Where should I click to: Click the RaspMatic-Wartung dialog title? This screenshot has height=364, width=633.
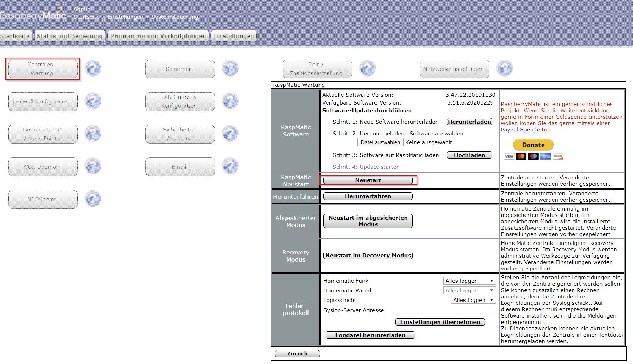(299, 85)
